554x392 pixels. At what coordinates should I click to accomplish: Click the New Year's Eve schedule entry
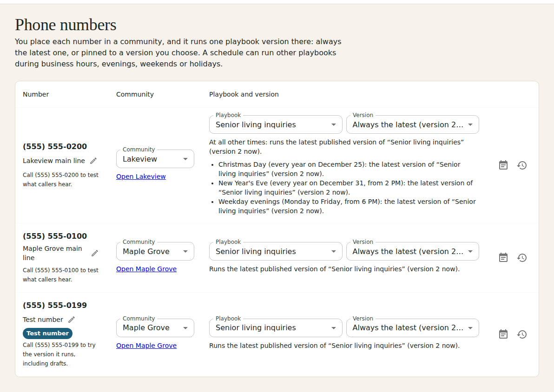tap(345, 188)
